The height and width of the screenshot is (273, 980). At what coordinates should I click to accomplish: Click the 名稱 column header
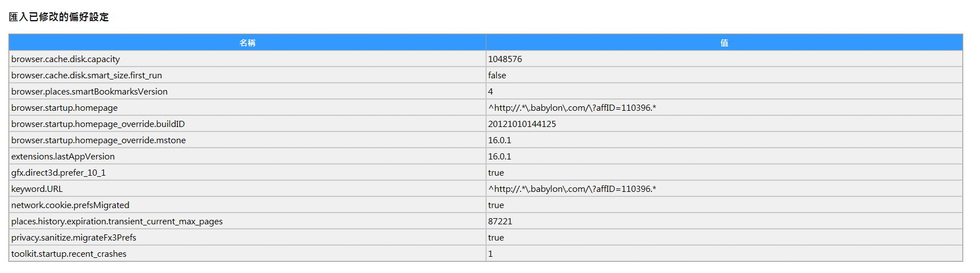click(247, 43)
